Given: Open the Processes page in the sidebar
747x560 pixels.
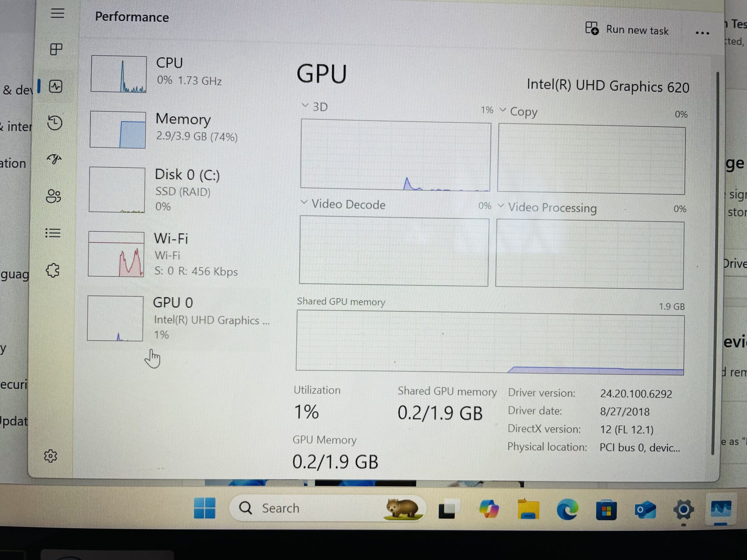Looking at the screenshot, I should [x=57, y=49].
